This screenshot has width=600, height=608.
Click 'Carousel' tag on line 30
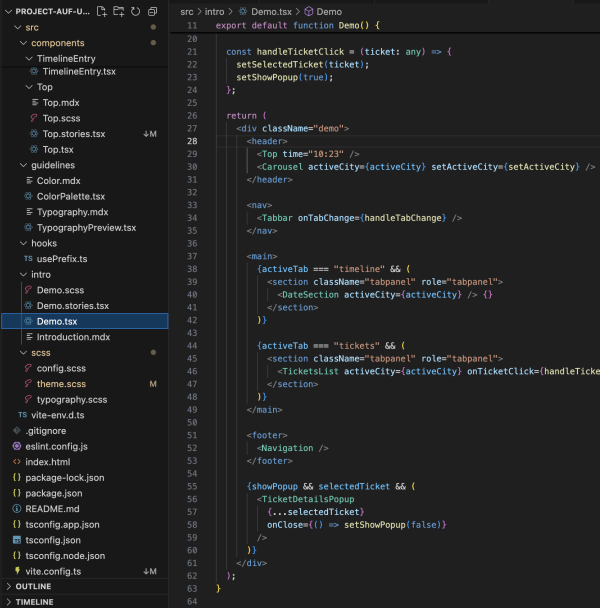coord(282,167)
